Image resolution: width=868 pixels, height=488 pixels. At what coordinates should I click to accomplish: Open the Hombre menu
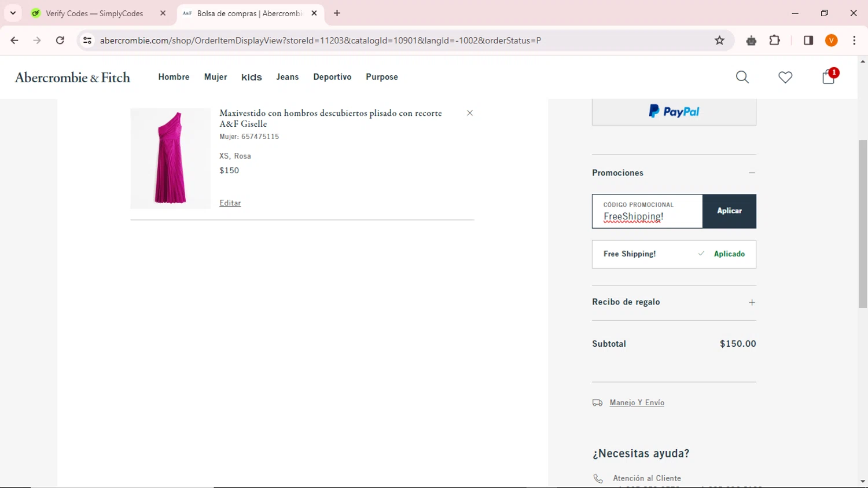click(174, 77)
